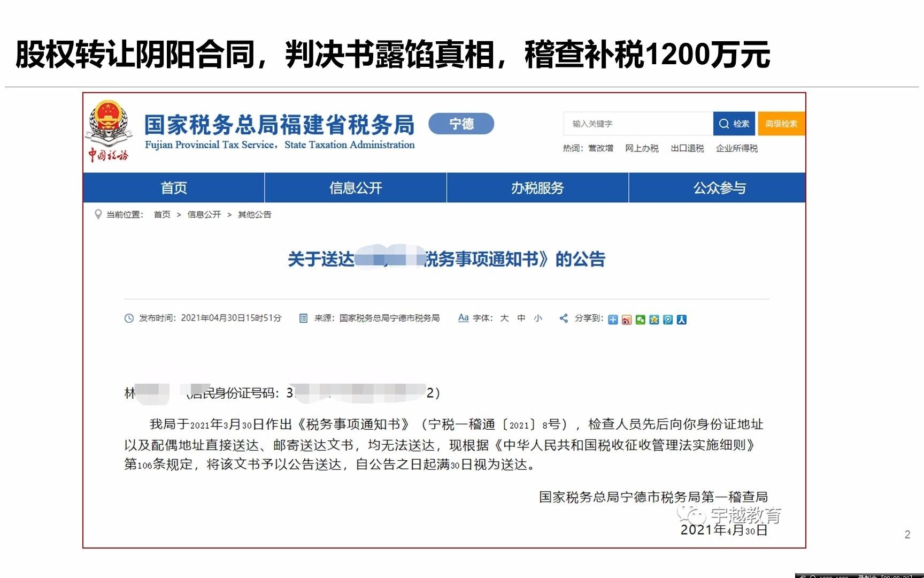Select medium (中) font size
Screen dimensions: 924x578
coord(520,318)
